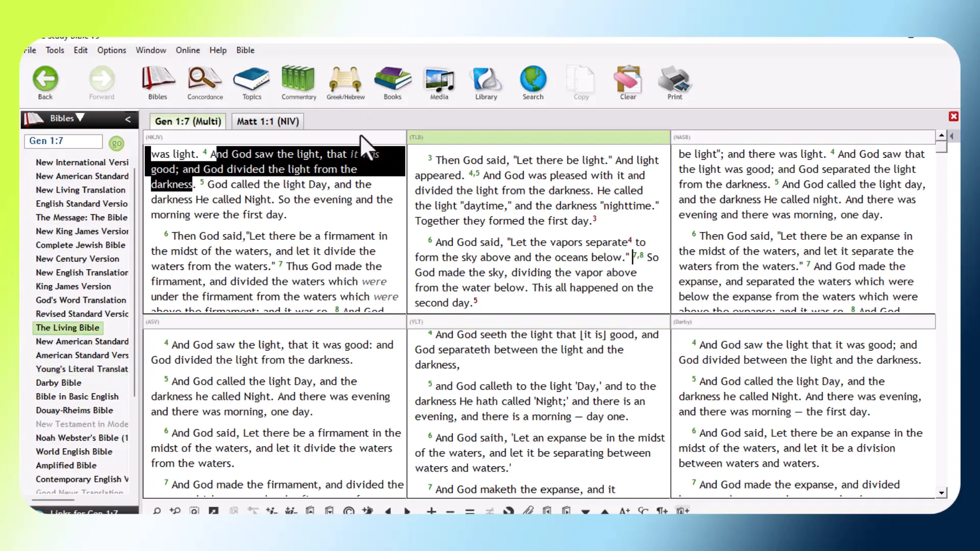Viewport: 980px width, 551px height.
Task: Click the (TLB) pane header
Action: [x=538, y=137]
